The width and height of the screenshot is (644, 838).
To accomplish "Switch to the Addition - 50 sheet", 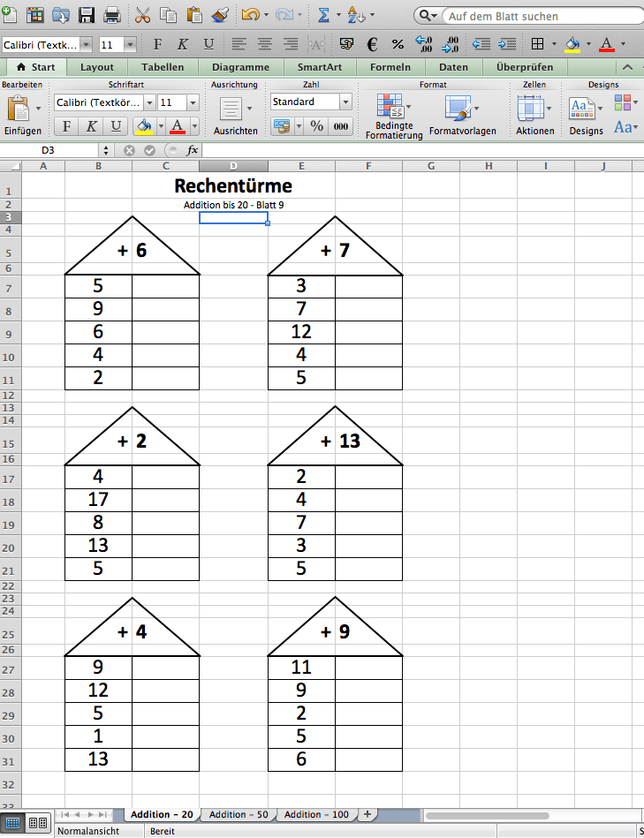I will [239, 814].
